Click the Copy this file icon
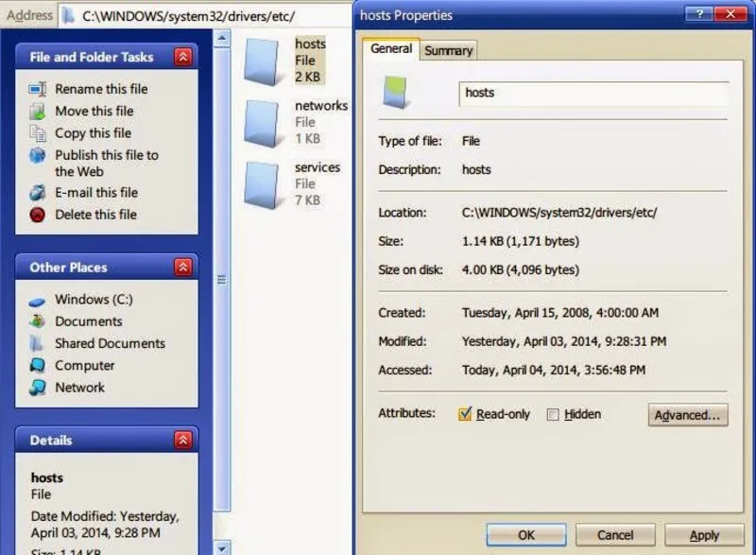 pyautogui.click(x=38, y=133)
